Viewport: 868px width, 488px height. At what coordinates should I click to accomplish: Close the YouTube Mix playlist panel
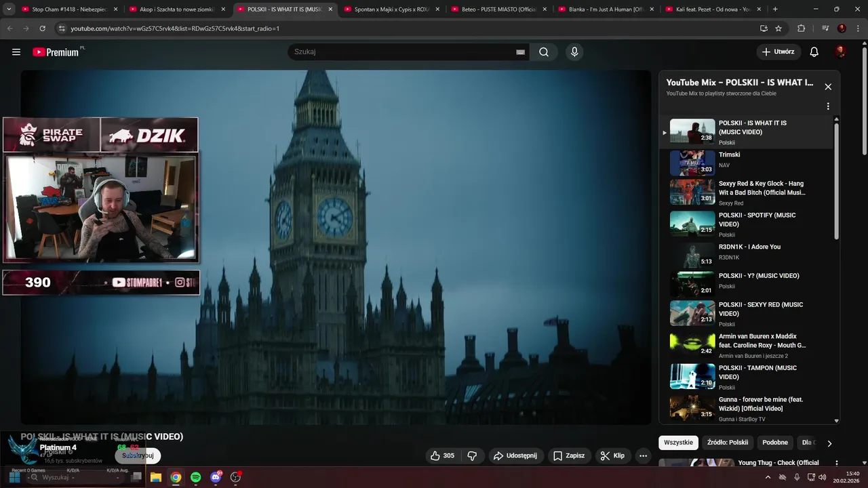point(828,87)
